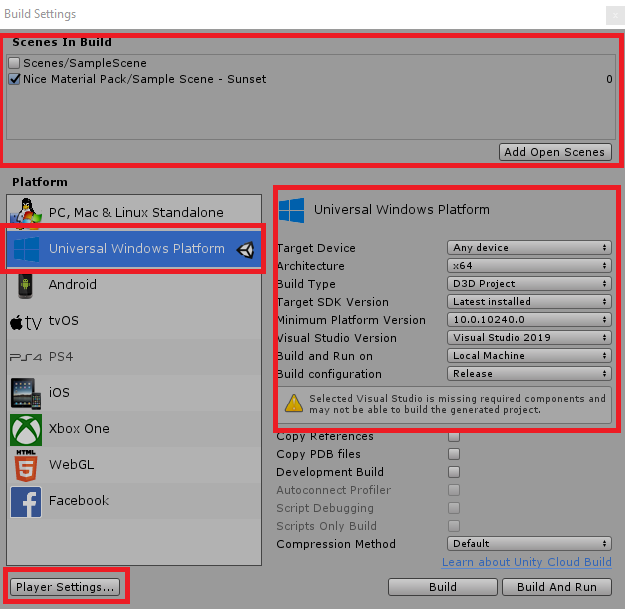
Task: Click the Build button
Action: click(443, 587)
